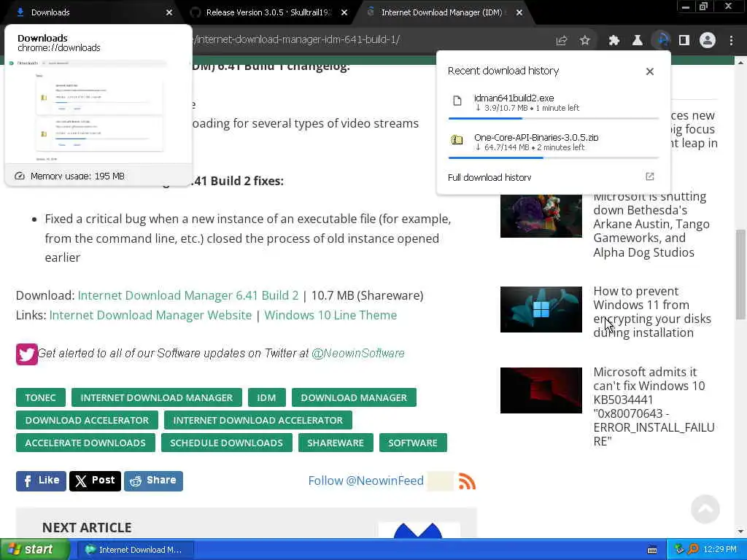Select the DOWNLOAD MANAGER tag
The width and height of the screenshot is (747, 560).
(x=354, y=397)
